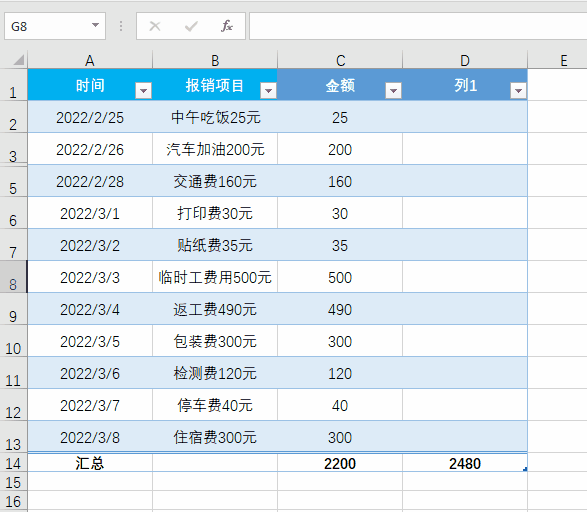Select the amount cell showing 500
The width and height of the screenshot is (587, 512).
click(340, 277)
